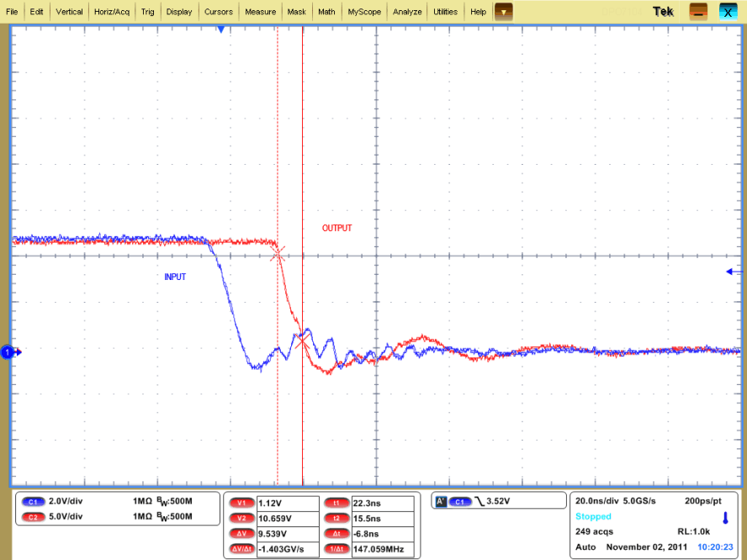747x560 pixels.
Task: Expand the Trig menu
Action: coord(147,12)
